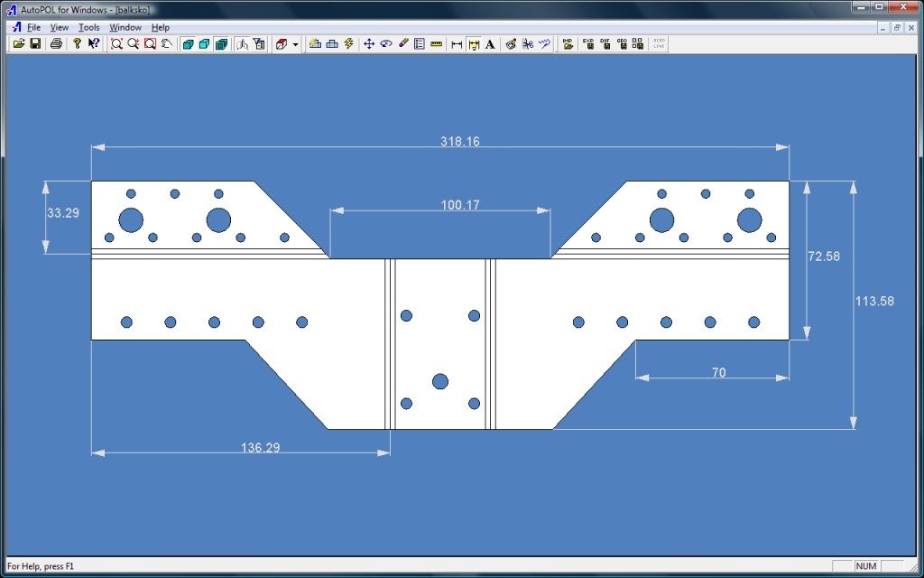
Task: Click the eraser pencil icon
Action: 403,43
